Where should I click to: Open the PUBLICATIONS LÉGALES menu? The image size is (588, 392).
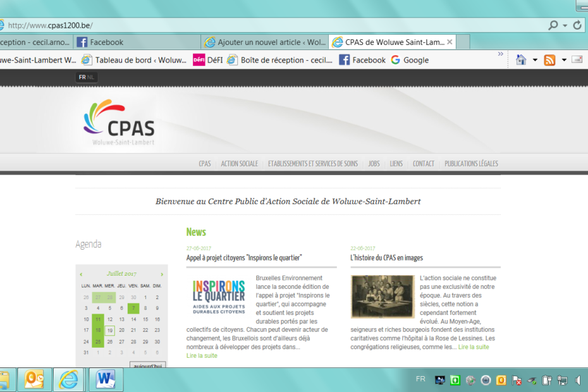coord(471,164)
